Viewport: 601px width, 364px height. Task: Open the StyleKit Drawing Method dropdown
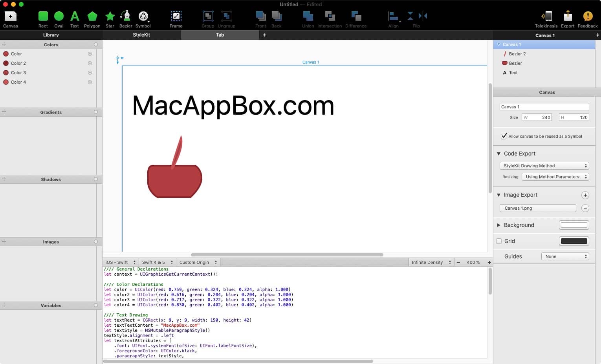(x=544, y=166)
